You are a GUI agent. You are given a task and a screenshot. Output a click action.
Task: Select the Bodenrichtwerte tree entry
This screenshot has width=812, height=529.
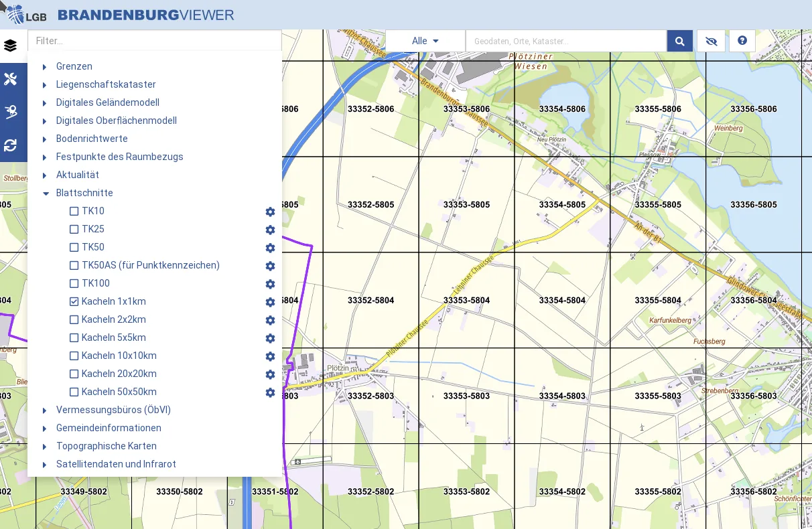pyautogui.click(x=92, y=139)
